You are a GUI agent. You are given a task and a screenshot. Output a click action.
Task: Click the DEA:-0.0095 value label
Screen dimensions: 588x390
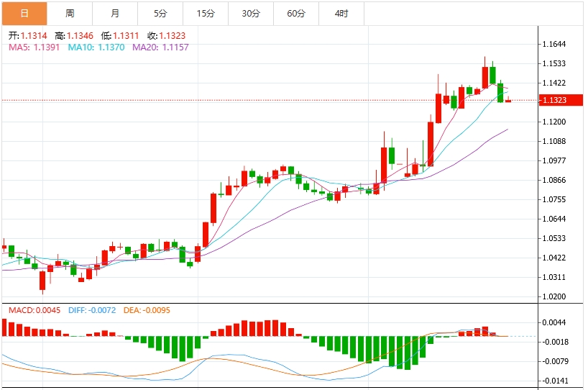coord(147,310)
